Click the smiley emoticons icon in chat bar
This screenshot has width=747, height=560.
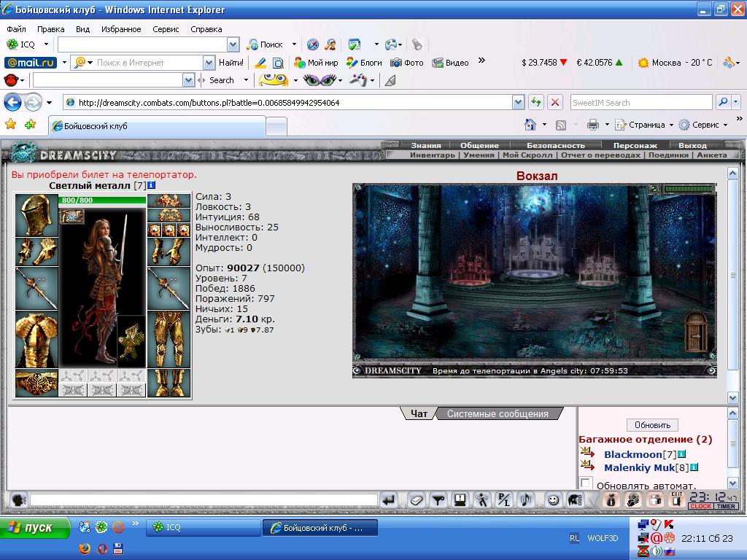pos(553,500)
